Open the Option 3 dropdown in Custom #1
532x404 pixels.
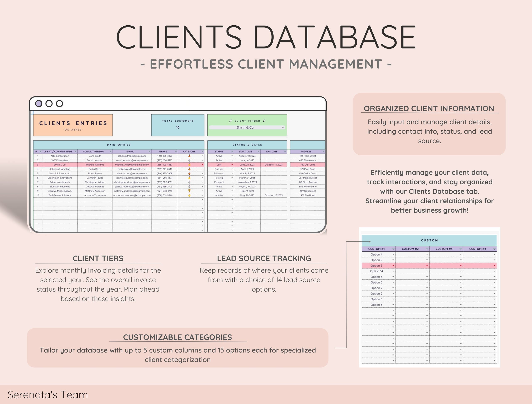393,299
